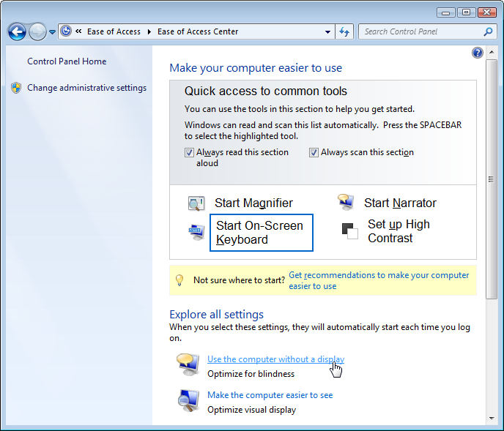
Task: Click the shield icon beside administrative settings
Action: (x=16, y=88)
